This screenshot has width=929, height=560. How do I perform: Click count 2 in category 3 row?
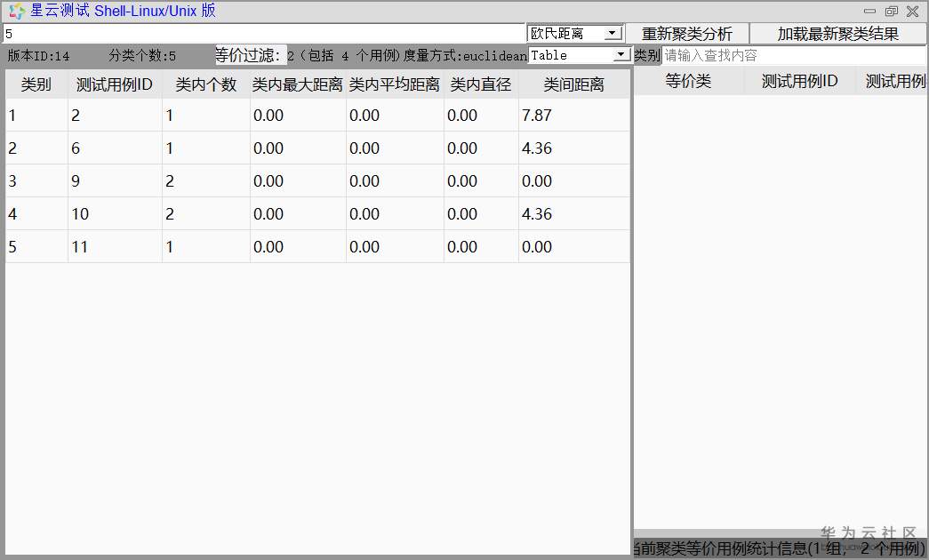pos(205,180)
